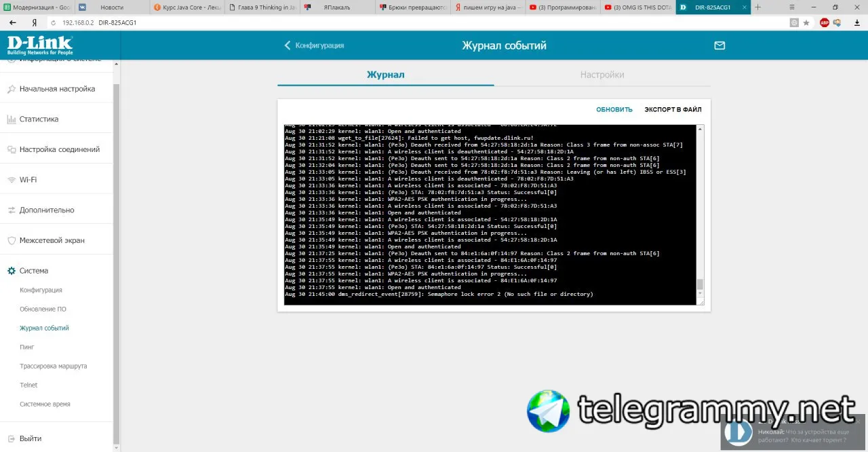868x452 pixels.
Task: Open a new browser tab with plus
Action: click(758, 7)
